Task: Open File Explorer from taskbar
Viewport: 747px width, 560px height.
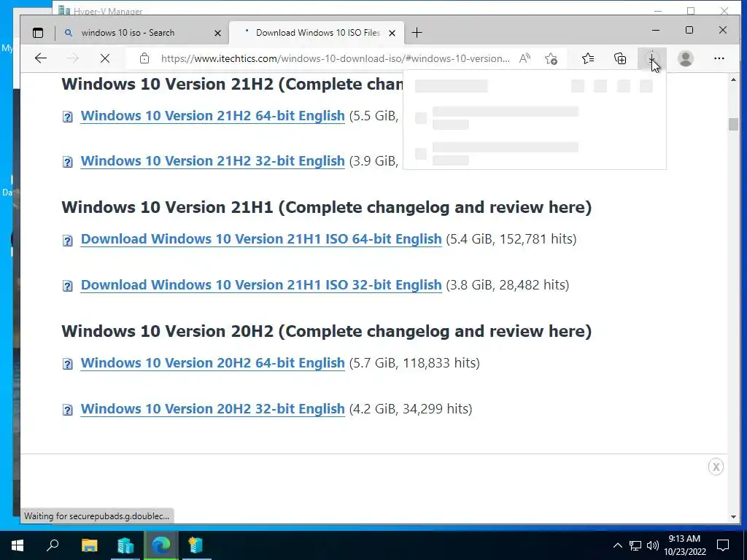Action: point(90,545)
